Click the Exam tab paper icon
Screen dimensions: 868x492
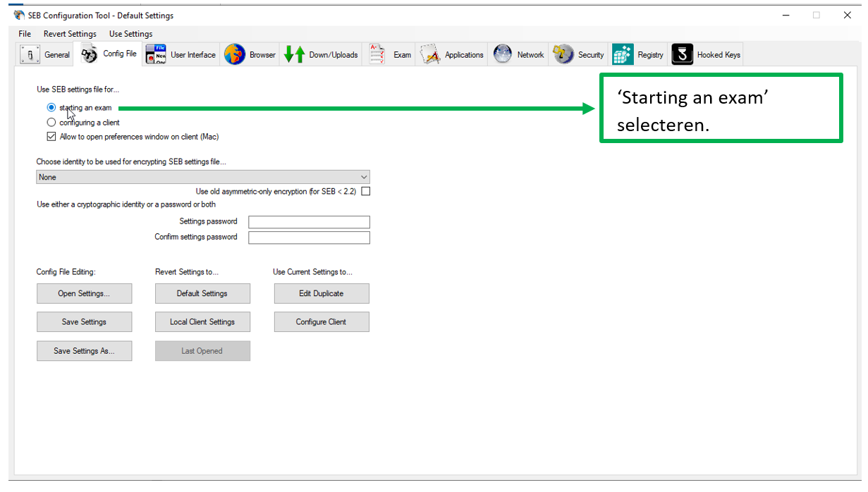377,54
